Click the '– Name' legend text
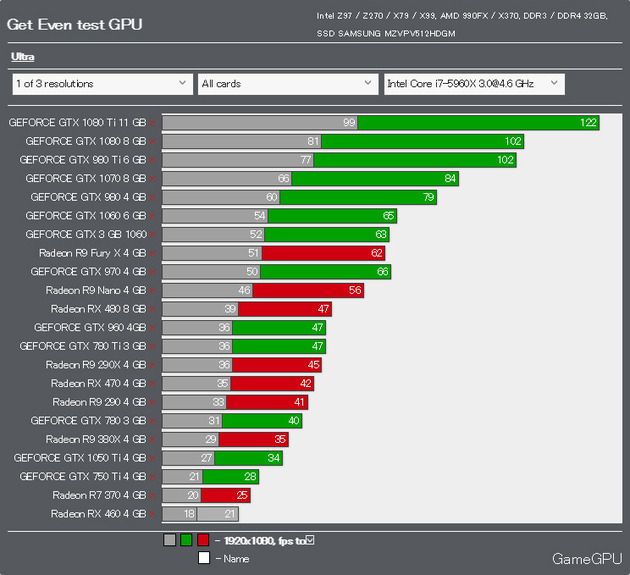The height and width of the screenshot is (575, 630). click(232, 559)
